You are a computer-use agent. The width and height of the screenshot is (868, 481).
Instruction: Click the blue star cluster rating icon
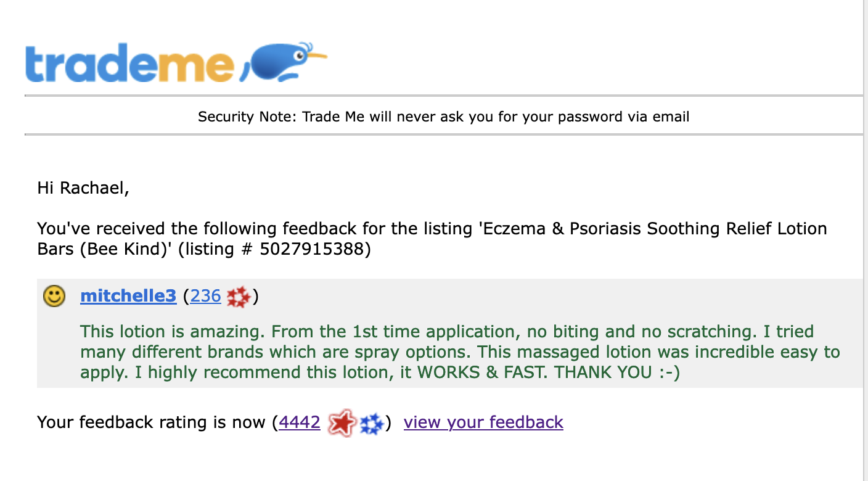coord(372,423)
